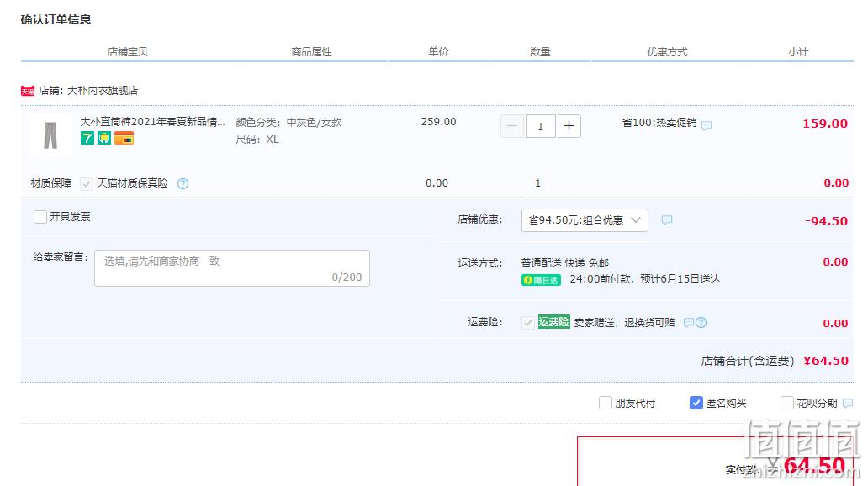Click the 尺码：XL size text
Image resolution: width=868 pixels, height=486 pixels.
coord(257,140)
